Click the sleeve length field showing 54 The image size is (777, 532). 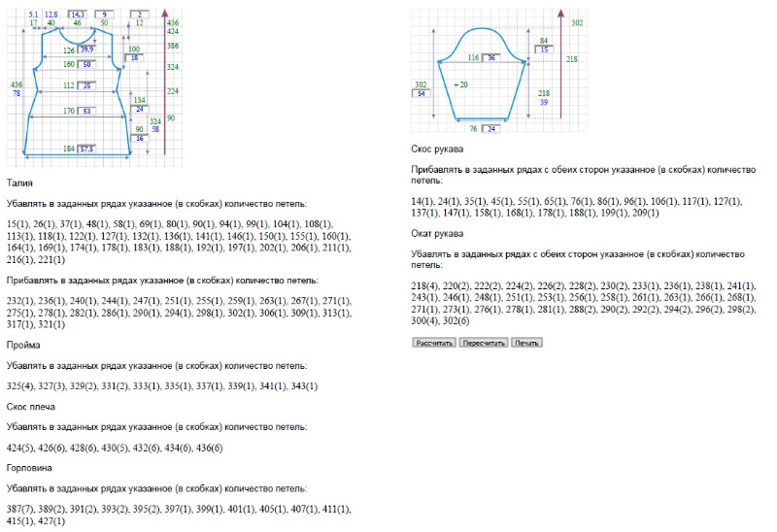click(422, 93)
